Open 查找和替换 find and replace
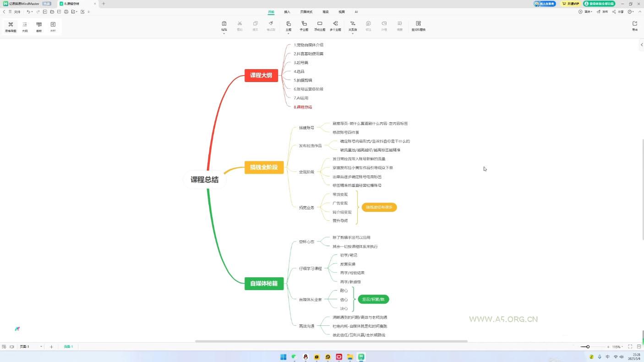Viewport: 644px width, 362px height. (418, 25)
